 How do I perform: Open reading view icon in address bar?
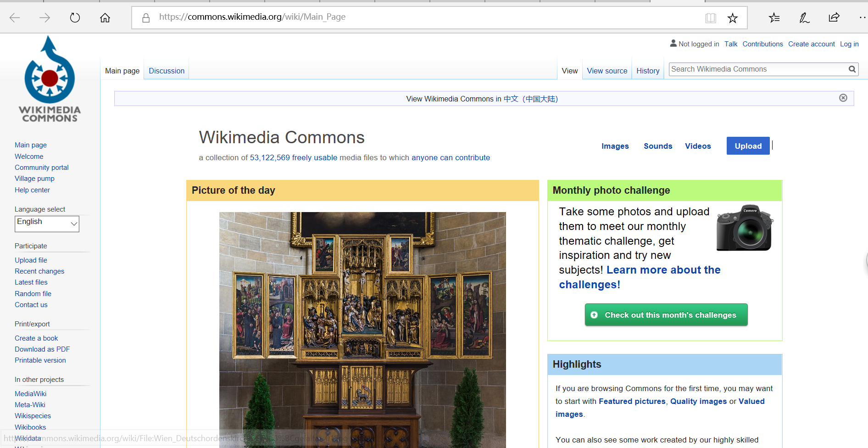[711, 18]
